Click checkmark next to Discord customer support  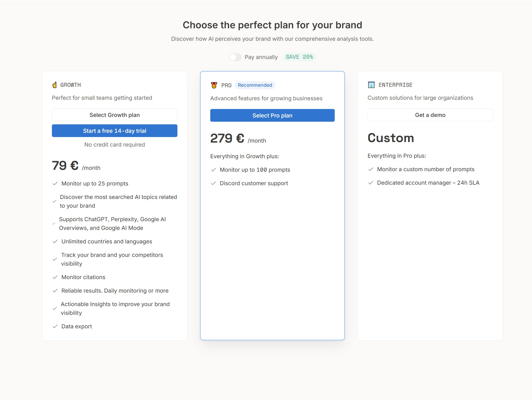(213, 183)
